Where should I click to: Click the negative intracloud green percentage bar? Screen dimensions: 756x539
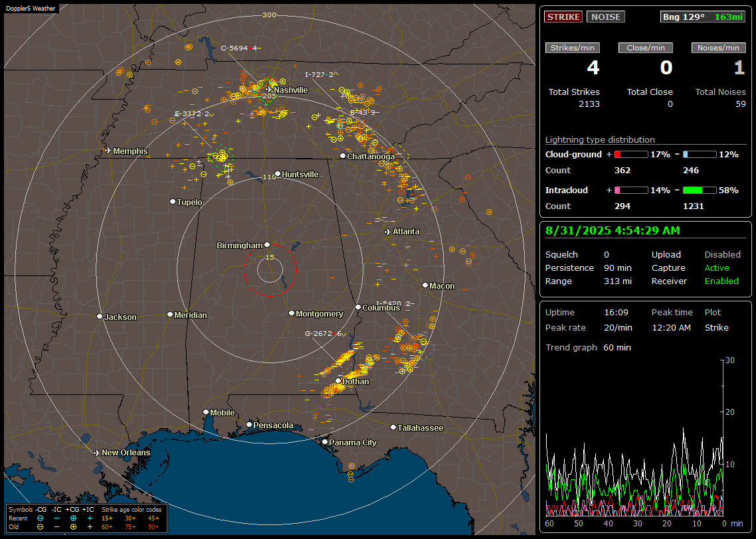tap(700, 191)
